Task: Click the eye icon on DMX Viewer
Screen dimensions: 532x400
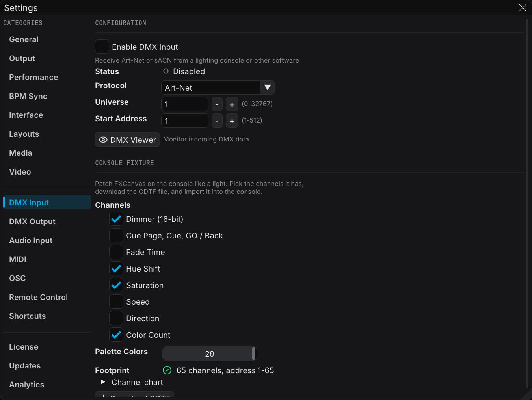Action: [103, 140]
